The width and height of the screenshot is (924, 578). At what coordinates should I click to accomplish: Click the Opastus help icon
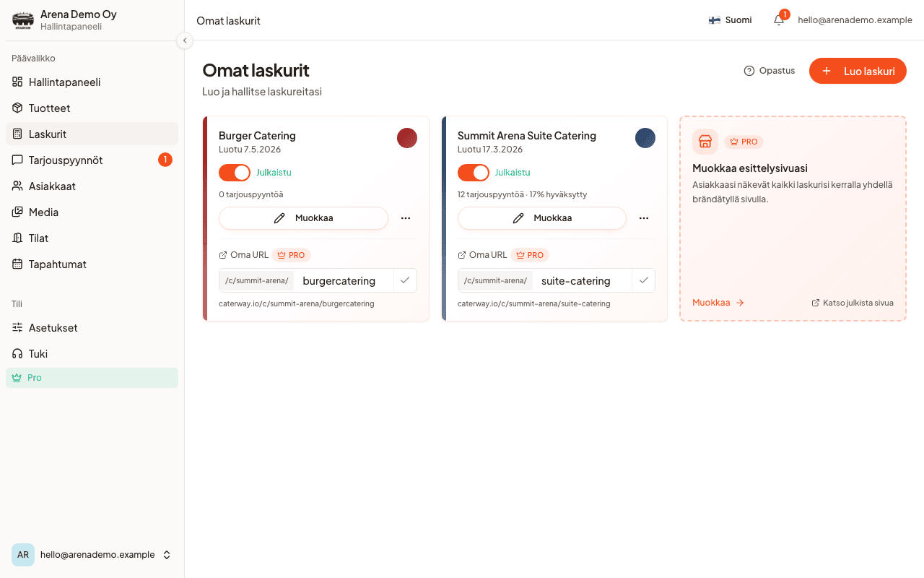[x=749, y=71]
